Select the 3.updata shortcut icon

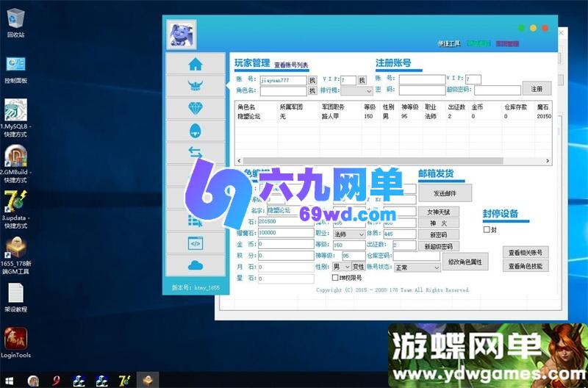(15, 209)
